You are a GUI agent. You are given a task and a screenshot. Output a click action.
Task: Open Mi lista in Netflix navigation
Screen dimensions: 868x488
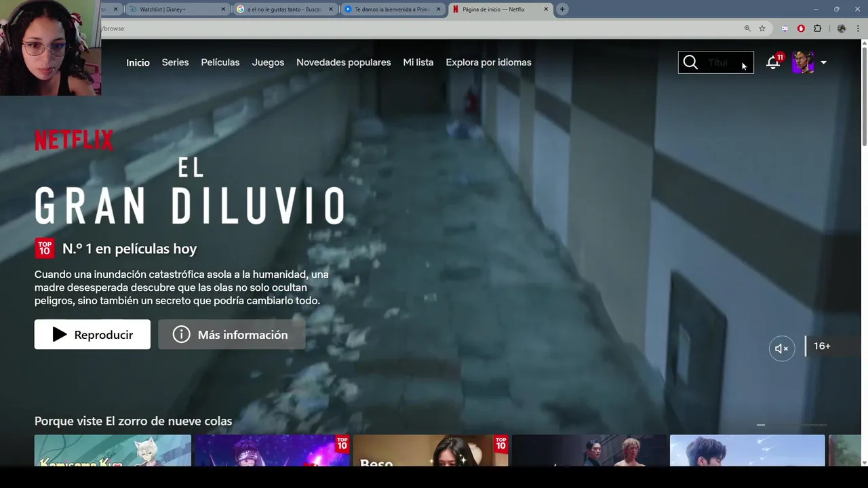[x=418, y=62]
